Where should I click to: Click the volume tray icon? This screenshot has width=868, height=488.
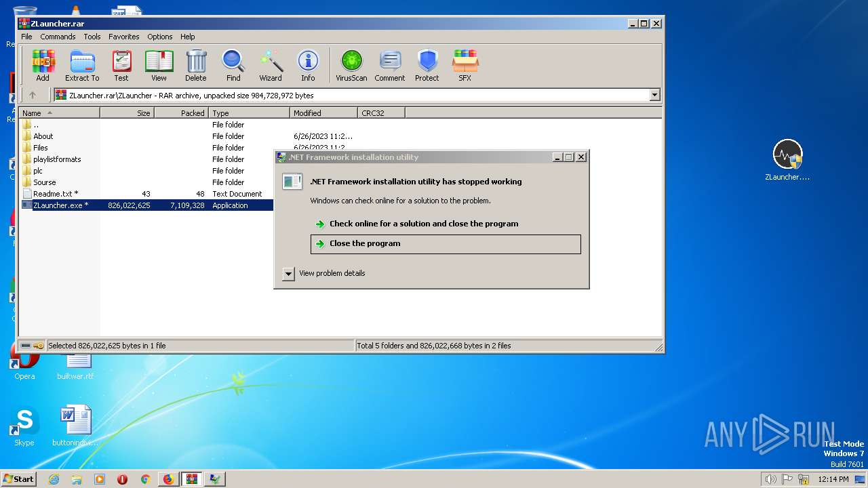(770, 479)
